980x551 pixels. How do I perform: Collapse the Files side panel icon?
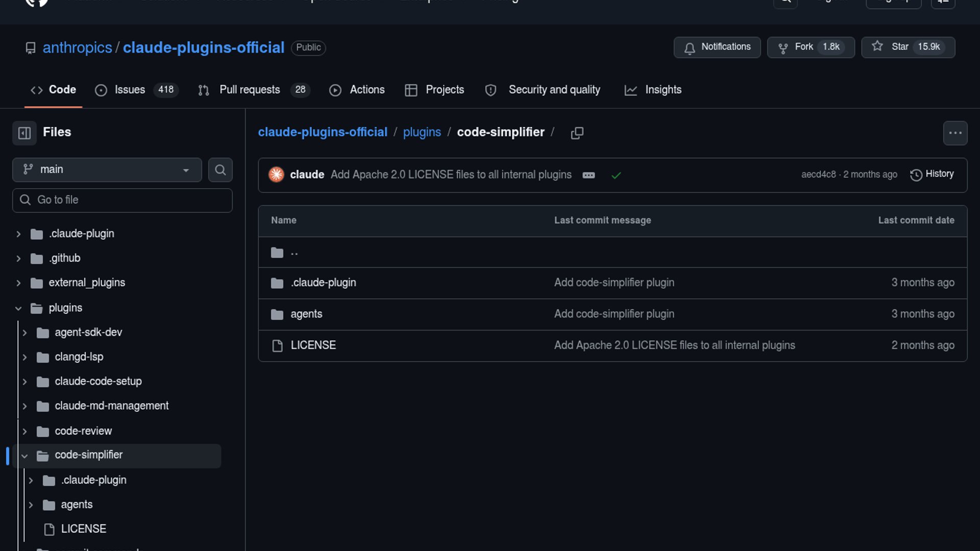point(24,133)
